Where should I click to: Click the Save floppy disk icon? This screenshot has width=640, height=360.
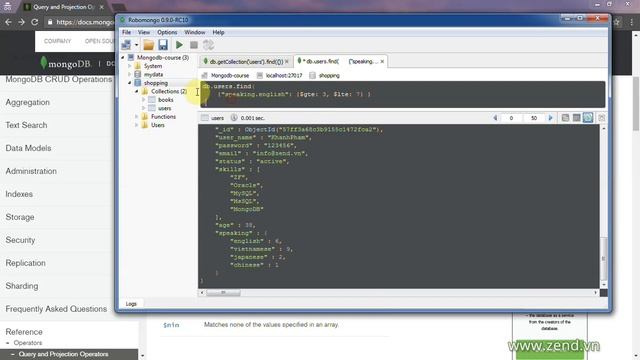coord(163,45)
